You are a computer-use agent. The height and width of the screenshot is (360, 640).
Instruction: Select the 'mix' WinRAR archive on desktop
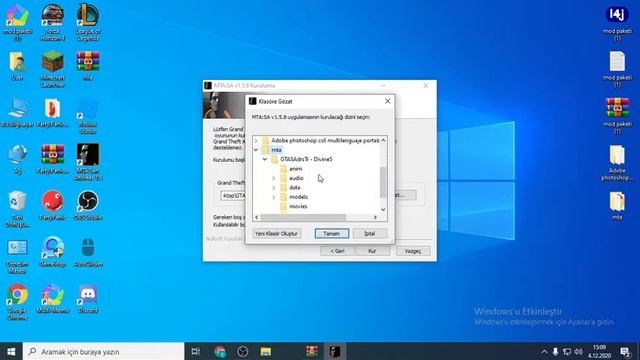[x=88, y=65]
